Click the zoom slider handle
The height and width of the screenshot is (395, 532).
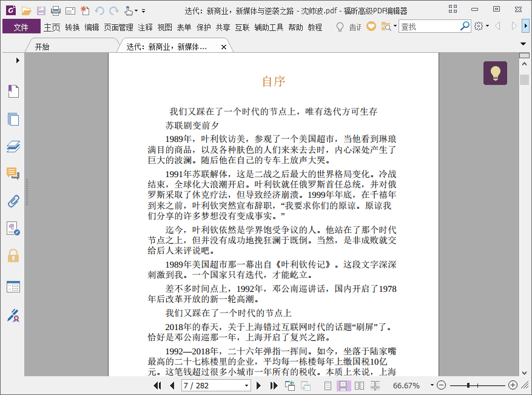pos(468,385)
